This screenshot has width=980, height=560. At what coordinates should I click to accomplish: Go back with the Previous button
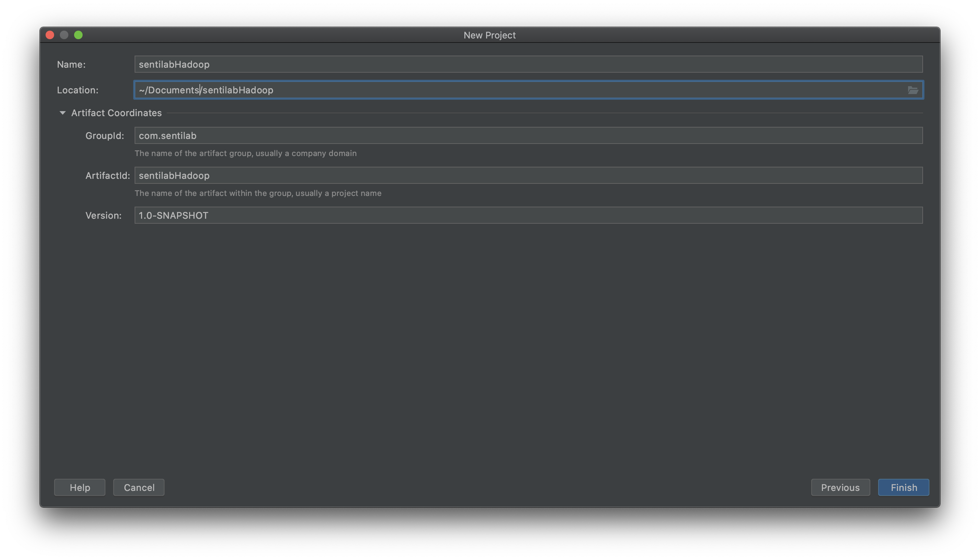pyautogui.click(x=840, y=487)
